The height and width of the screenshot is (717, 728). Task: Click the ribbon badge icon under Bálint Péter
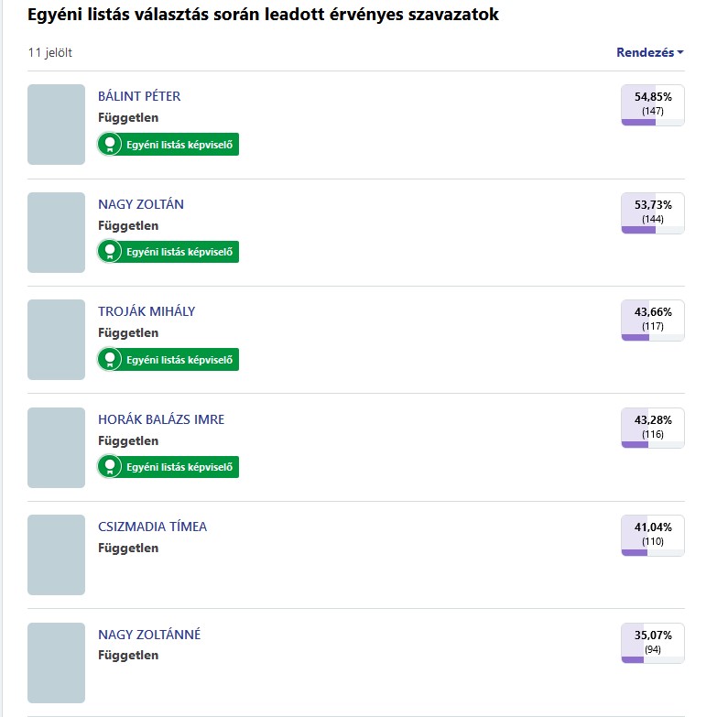click(111, 144)
